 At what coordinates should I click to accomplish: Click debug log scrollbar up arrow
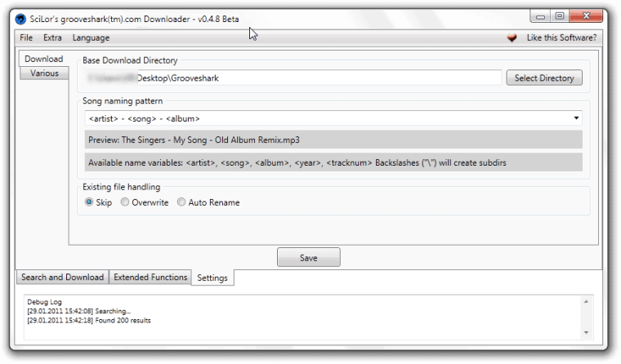pyautogui.click(x=585, y=301)
